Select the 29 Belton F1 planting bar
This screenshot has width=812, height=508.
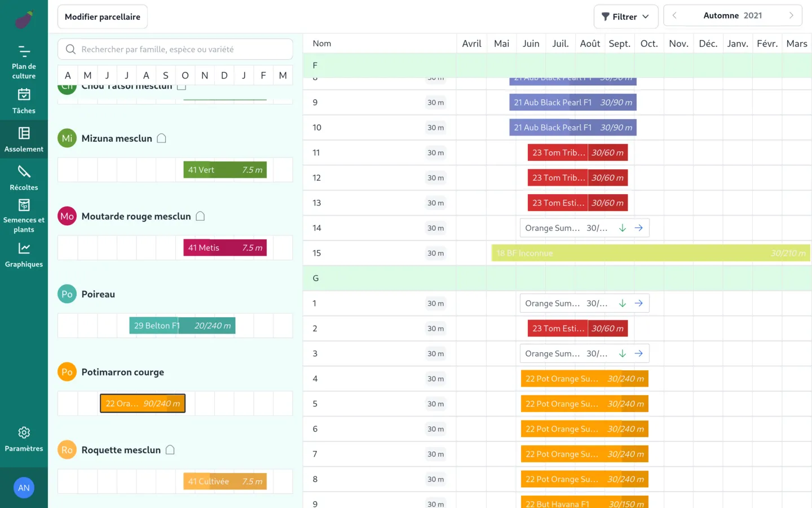[x=182, y=326]
